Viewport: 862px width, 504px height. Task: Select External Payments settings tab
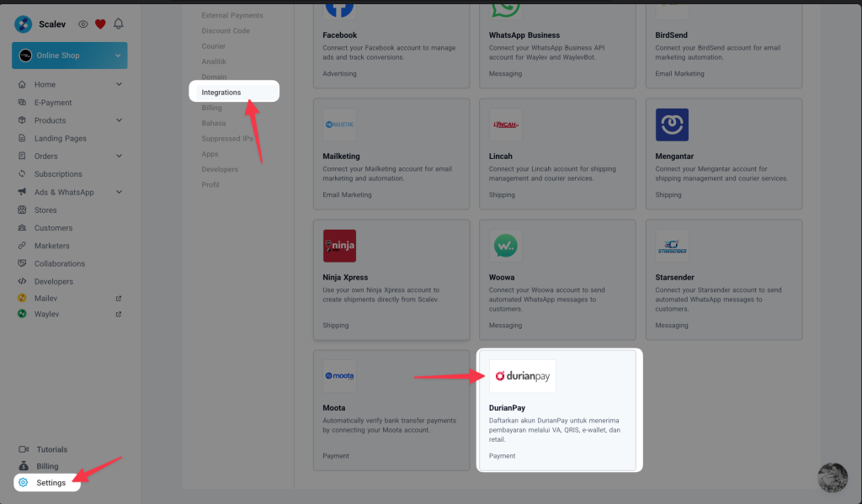(x=232, y=15)
